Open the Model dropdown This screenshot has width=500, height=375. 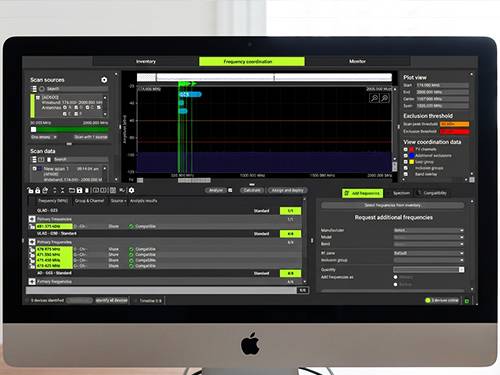click(x=429, y=237)
